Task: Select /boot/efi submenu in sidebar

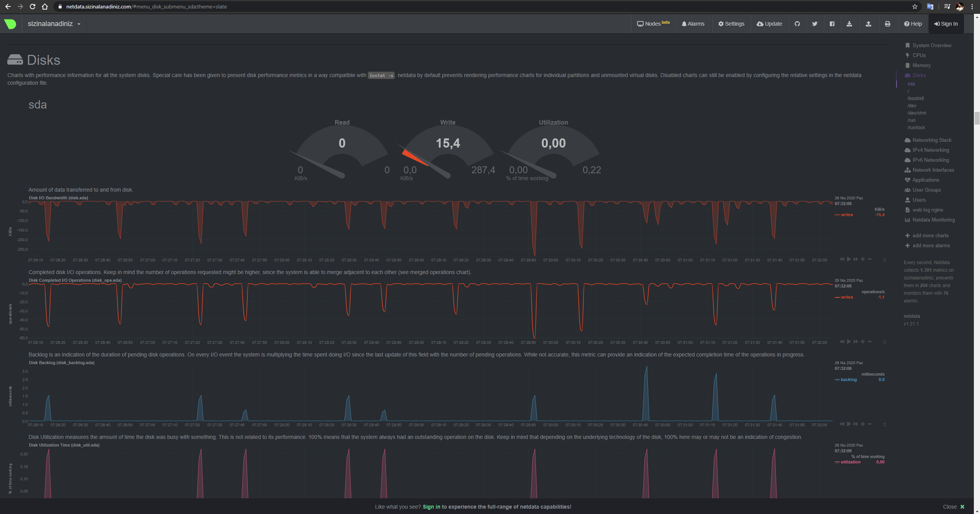Action: coord(915,99)
